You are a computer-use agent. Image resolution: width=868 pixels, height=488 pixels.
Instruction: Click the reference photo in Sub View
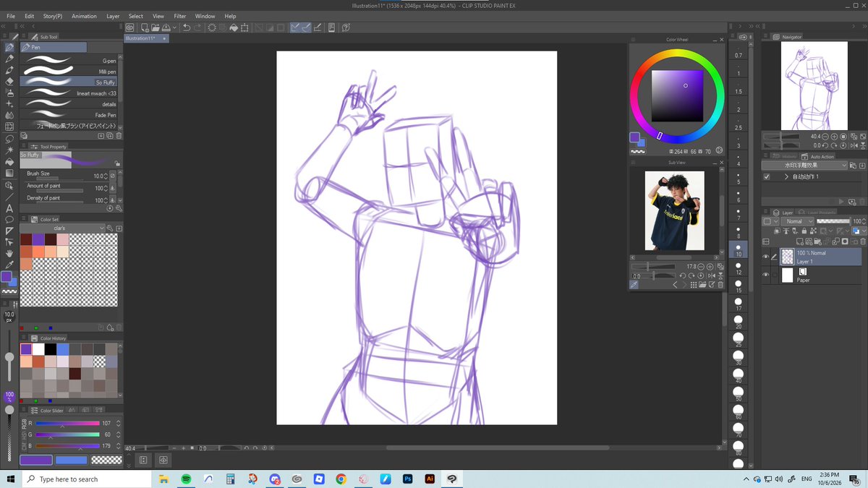pos(674,211)
